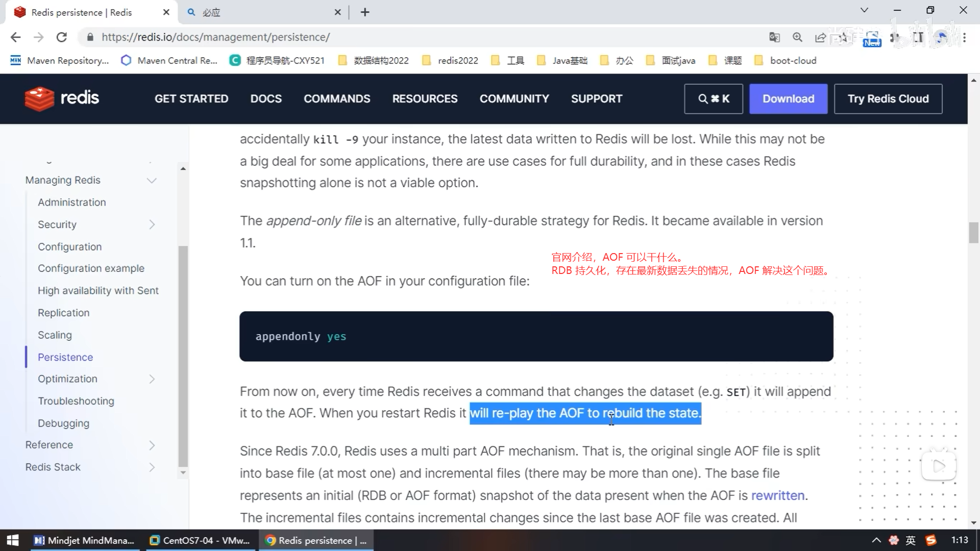Click the zoom magnifier icon in address bar

pos(797,37)
